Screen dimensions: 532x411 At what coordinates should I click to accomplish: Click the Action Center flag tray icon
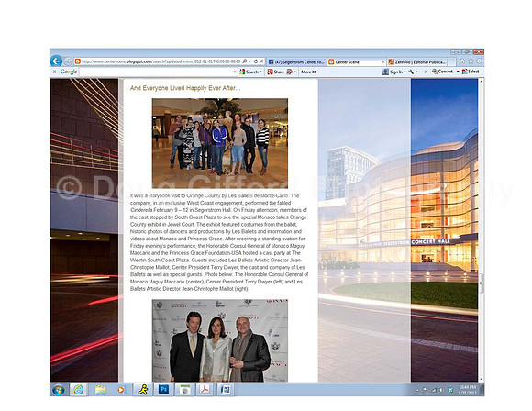coord(426,390)
